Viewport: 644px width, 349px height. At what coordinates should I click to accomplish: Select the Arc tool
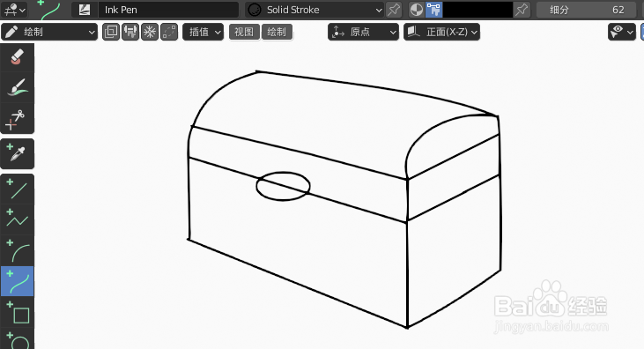pos(18,250)
